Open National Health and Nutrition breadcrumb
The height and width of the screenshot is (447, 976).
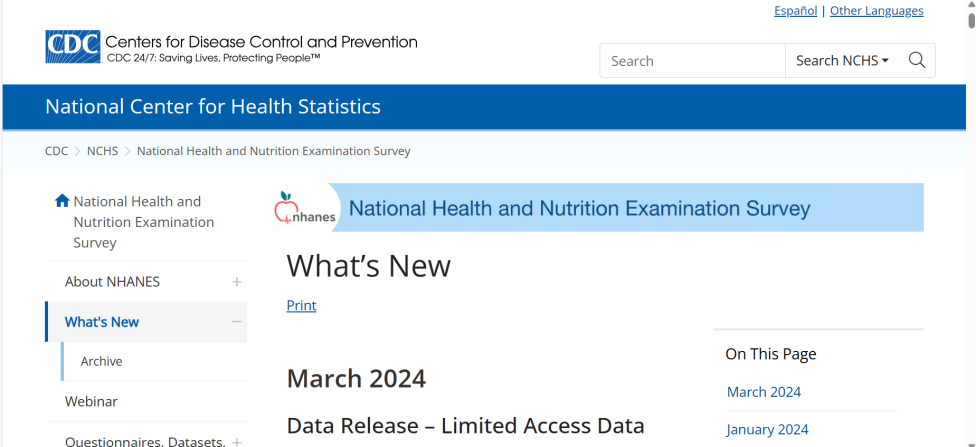tap(273, 151)
